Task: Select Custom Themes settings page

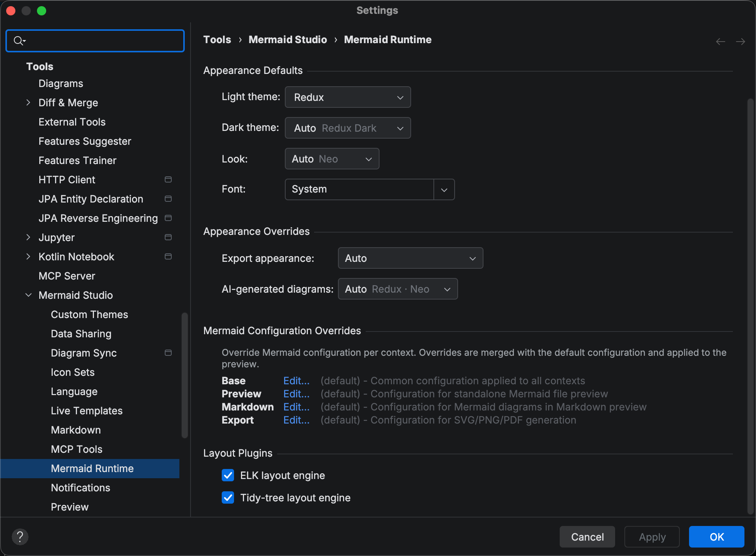Action: [89, 315]
